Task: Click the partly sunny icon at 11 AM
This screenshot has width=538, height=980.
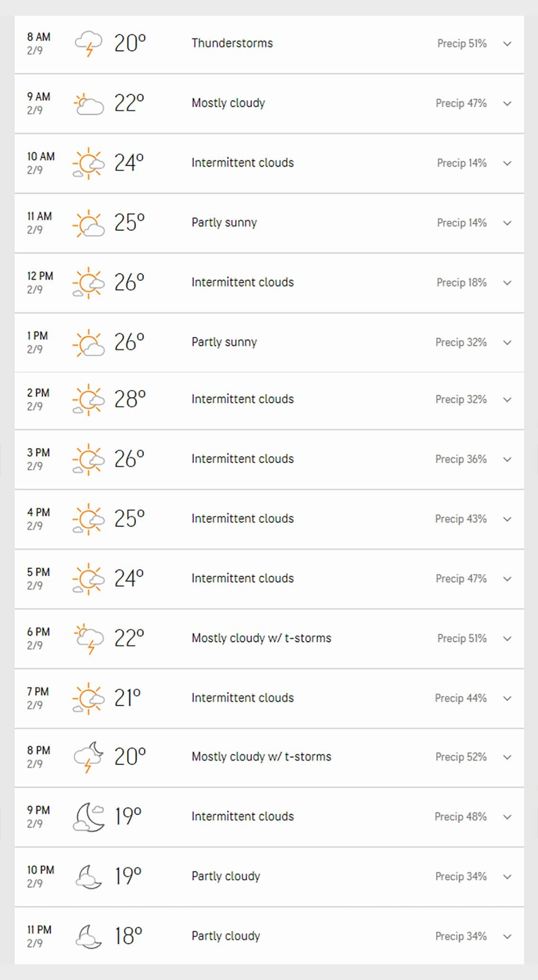Action: (x=88, y=223)
